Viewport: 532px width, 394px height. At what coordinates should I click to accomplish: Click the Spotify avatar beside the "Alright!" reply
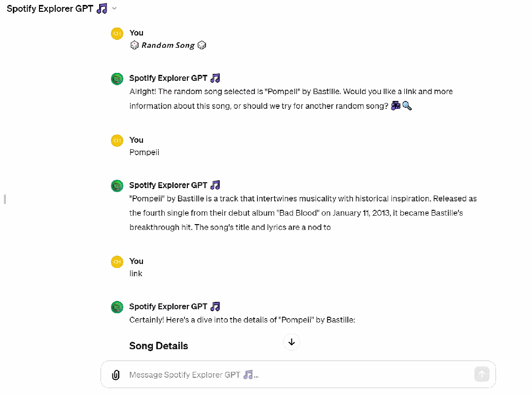coord(117,78)
